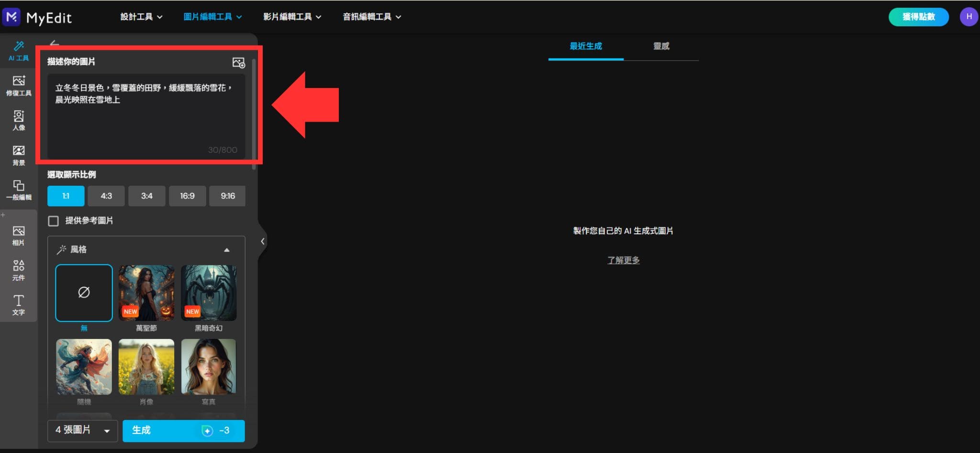Select the 萬聖節 style thumbnail

(146, 293)
